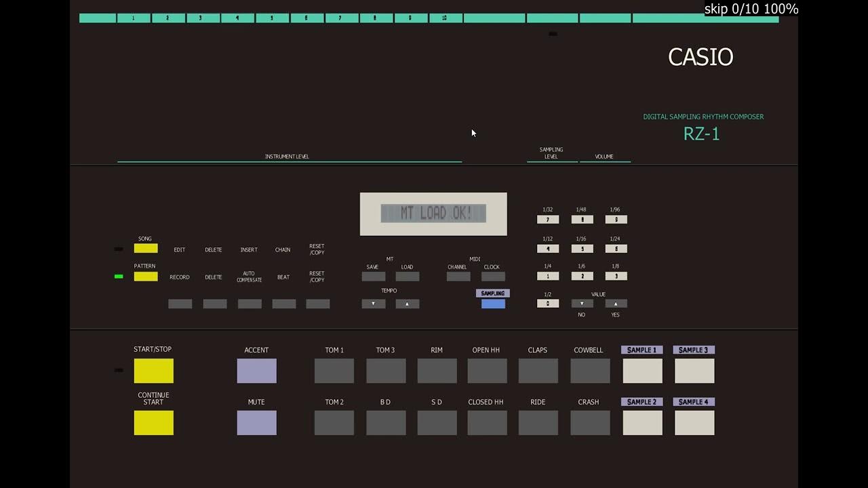Grab instrument level slider 9
The width and height of the screenshot is (868, 488).
pyautogui.click(x=411, y=18)
